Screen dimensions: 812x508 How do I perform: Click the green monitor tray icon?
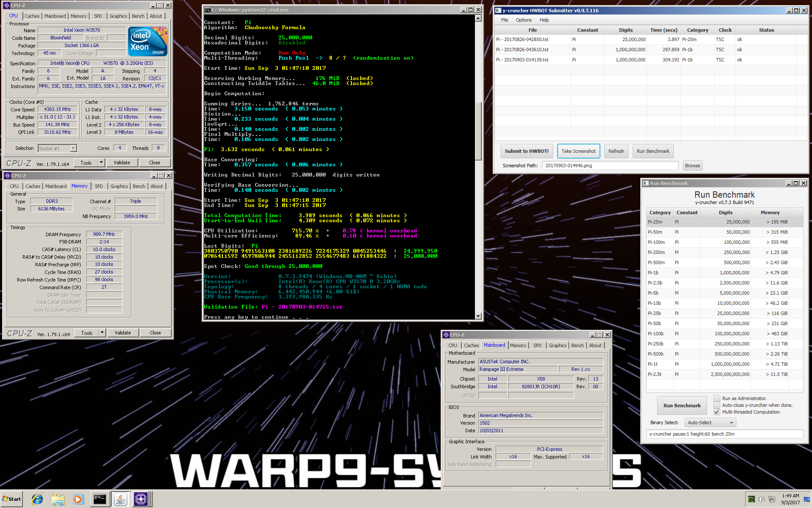click(751, 499)
